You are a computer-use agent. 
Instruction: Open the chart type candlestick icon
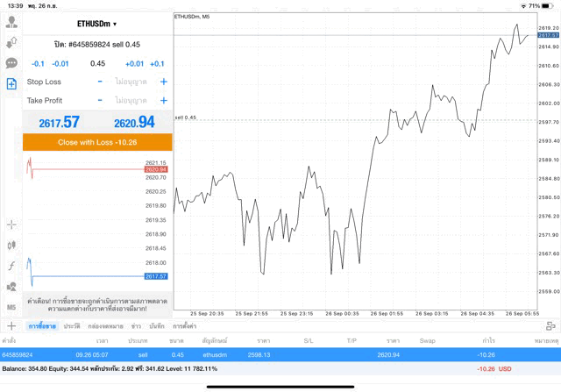(x=11, y=246)
